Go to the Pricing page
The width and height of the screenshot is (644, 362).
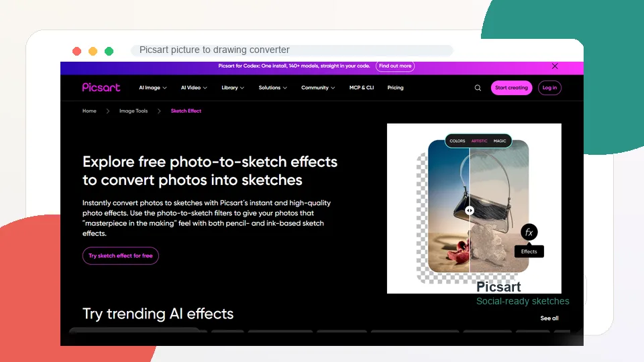(x=396, y=88)
